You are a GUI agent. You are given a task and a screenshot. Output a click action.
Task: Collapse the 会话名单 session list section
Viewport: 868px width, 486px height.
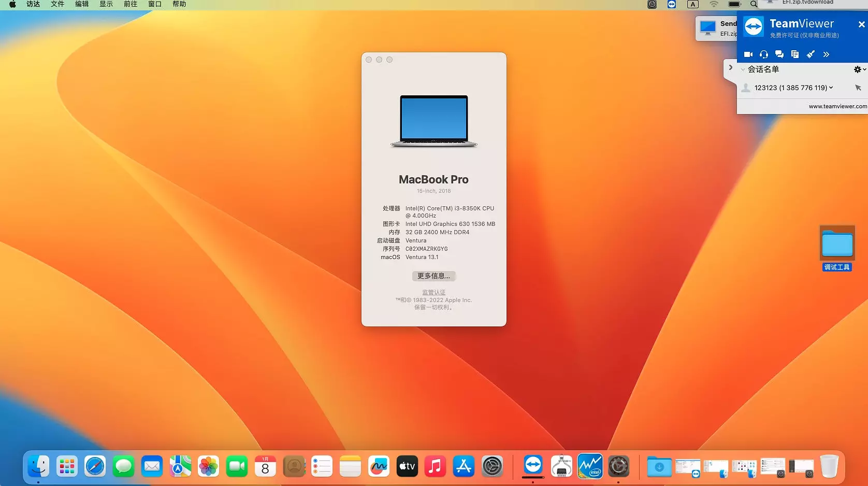[x=743, y=69]
